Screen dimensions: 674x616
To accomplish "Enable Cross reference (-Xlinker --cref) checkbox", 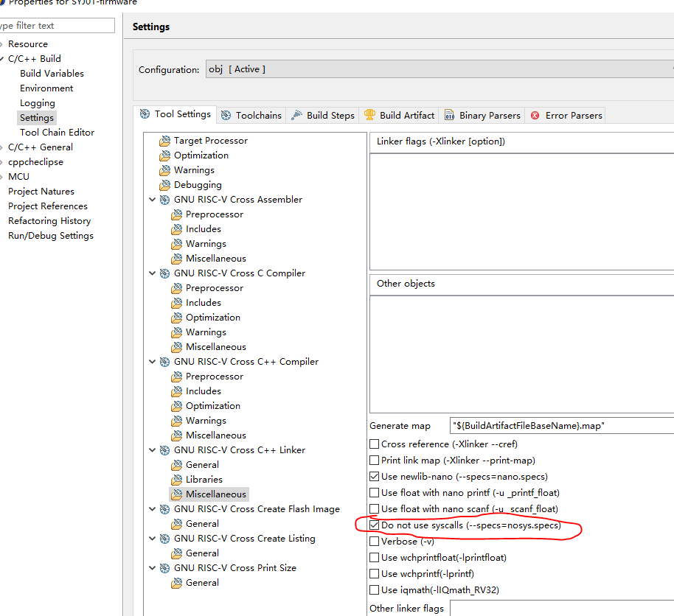I will click(375, 444).
